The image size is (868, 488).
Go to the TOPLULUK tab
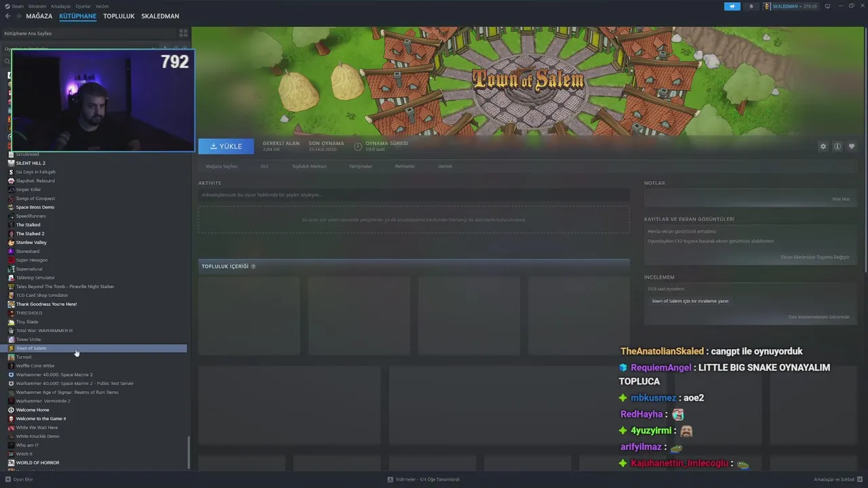click(119, 16)
